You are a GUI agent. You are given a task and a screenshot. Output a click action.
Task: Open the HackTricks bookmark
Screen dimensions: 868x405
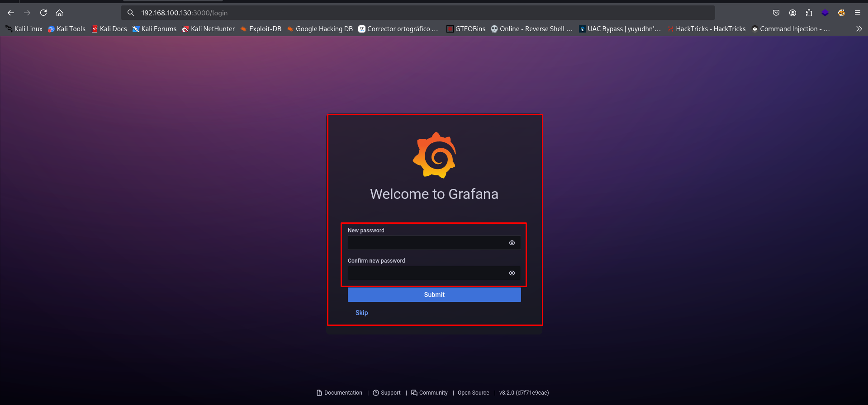(x=707, y=29)
